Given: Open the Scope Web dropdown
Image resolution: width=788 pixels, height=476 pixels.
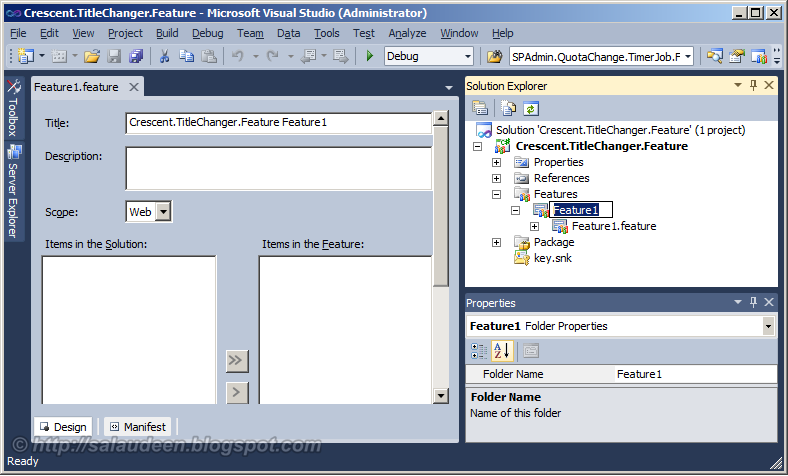Looking at the screenshot, I should [x=163, y=212].
